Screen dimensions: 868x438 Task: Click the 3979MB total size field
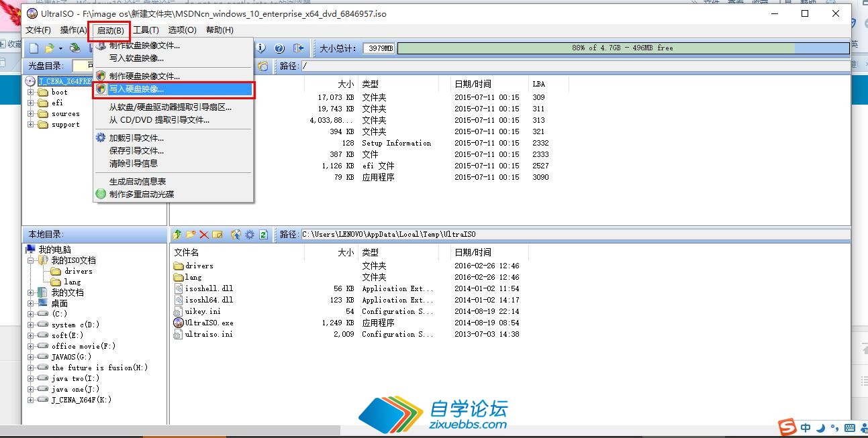click(x=379, y=48)
